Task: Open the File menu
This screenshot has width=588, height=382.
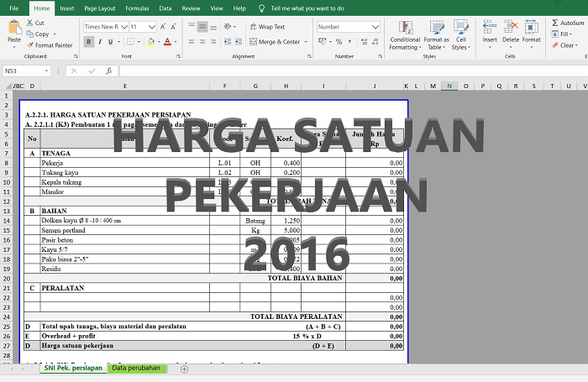Action: [x=14, y=8]
